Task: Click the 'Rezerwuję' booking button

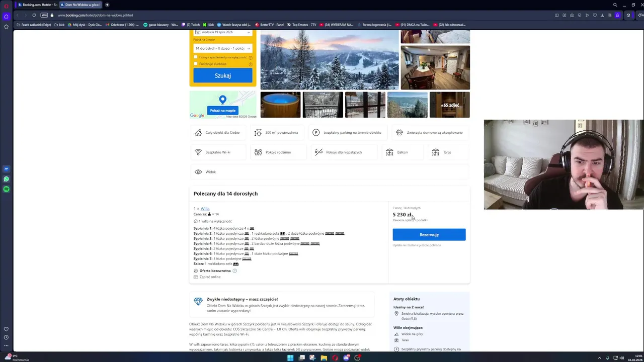Action: [429, 235]
